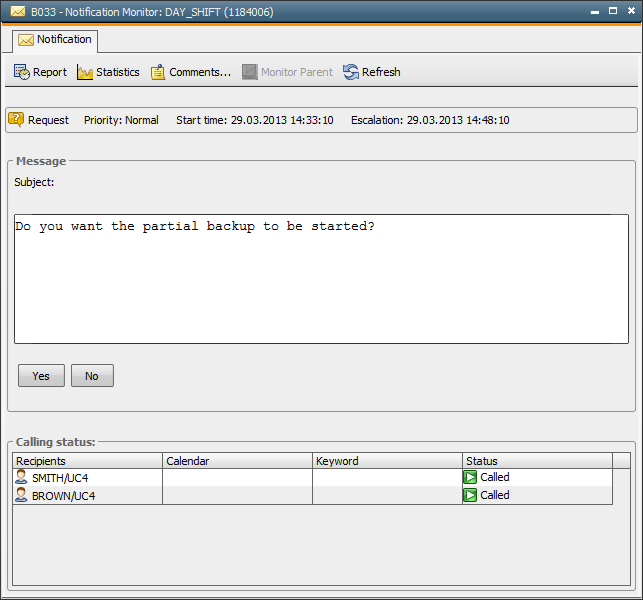Click the green Called icon for SMITH/UC4
643x600 pixels.
pos(470,477)
